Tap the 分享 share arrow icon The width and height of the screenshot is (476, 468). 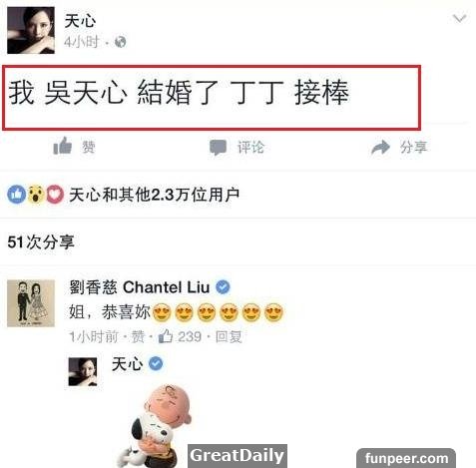380,148
